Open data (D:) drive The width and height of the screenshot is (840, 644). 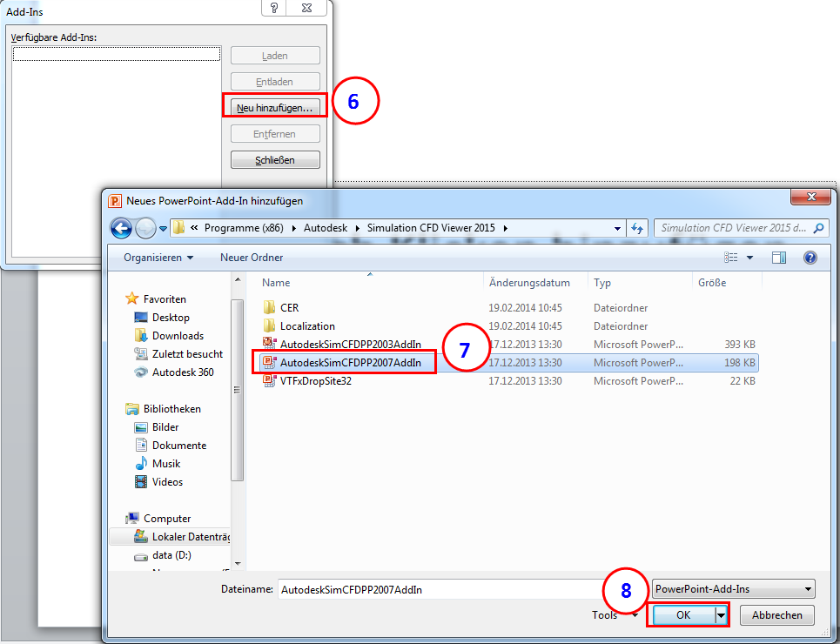tap(171, 555)
